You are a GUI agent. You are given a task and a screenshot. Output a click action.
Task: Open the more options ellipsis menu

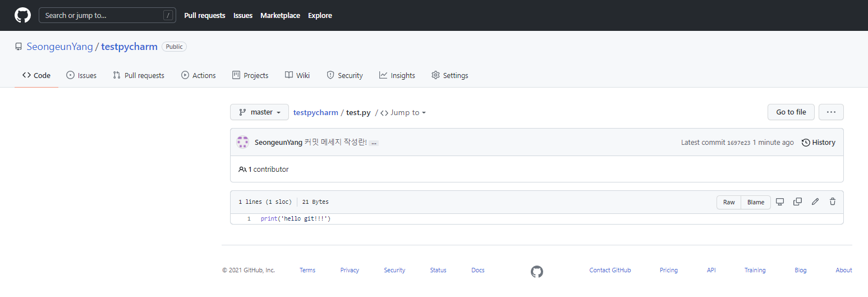831,112
